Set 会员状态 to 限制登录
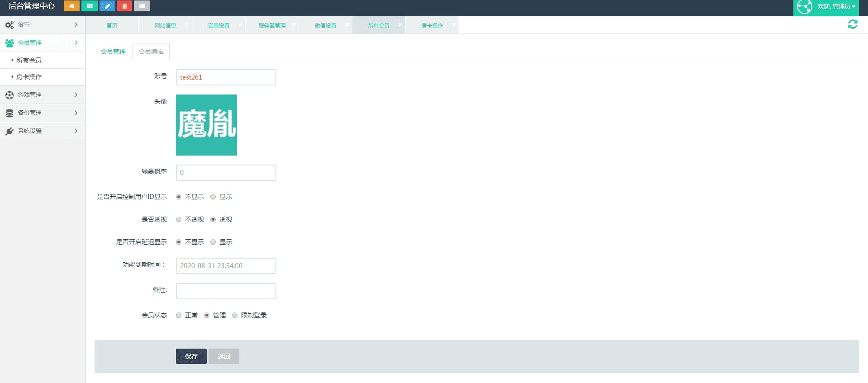This screenshot has height=383, width=868. (235, 315)
